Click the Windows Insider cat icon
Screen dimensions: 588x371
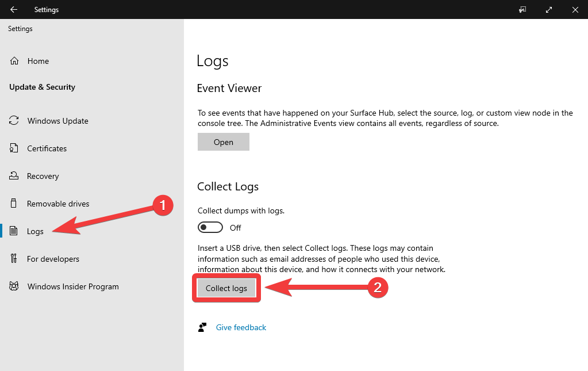[14, 286]
